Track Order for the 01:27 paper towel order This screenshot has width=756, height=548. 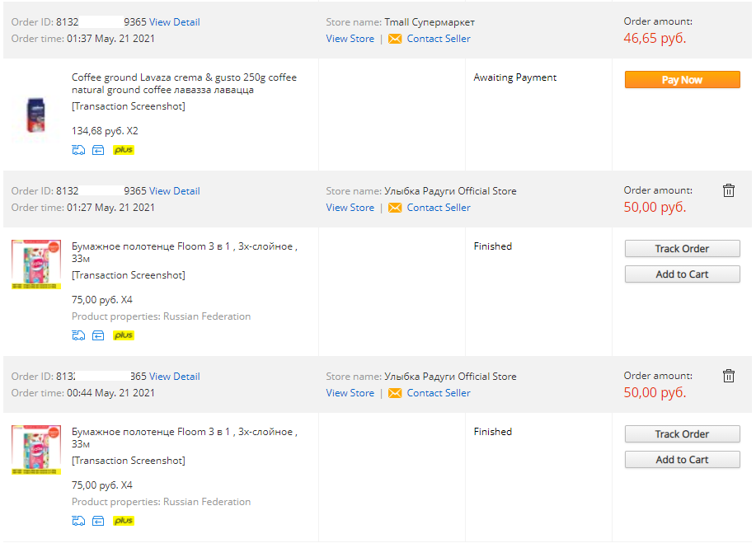click(683, 249)
